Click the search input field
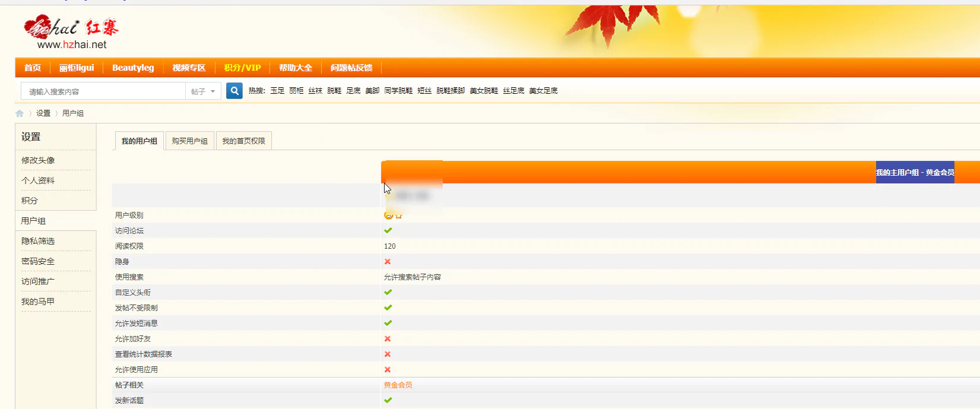The height and width of the screenshot is (409, 980). point(103,91)
